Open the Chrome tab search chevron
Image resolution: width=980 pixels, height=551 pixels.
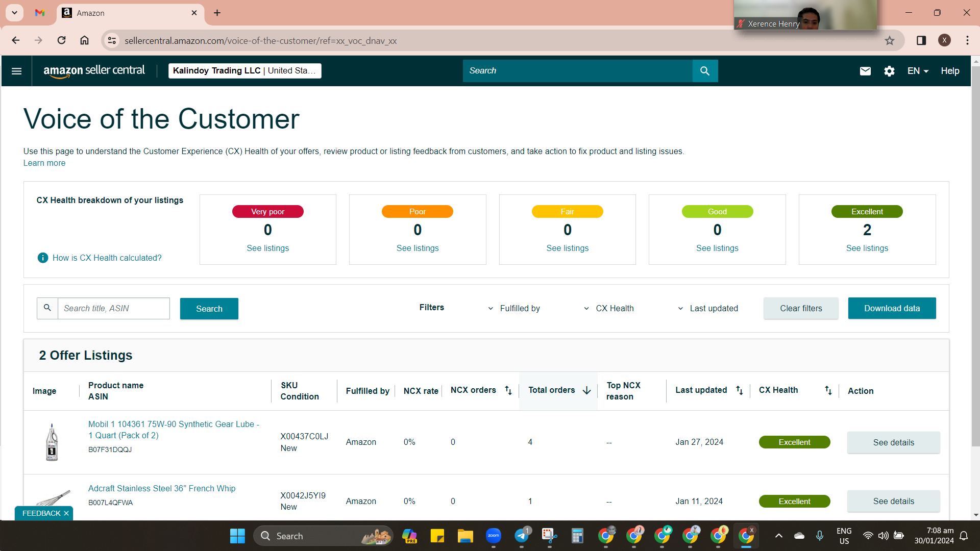coord(15,13)
